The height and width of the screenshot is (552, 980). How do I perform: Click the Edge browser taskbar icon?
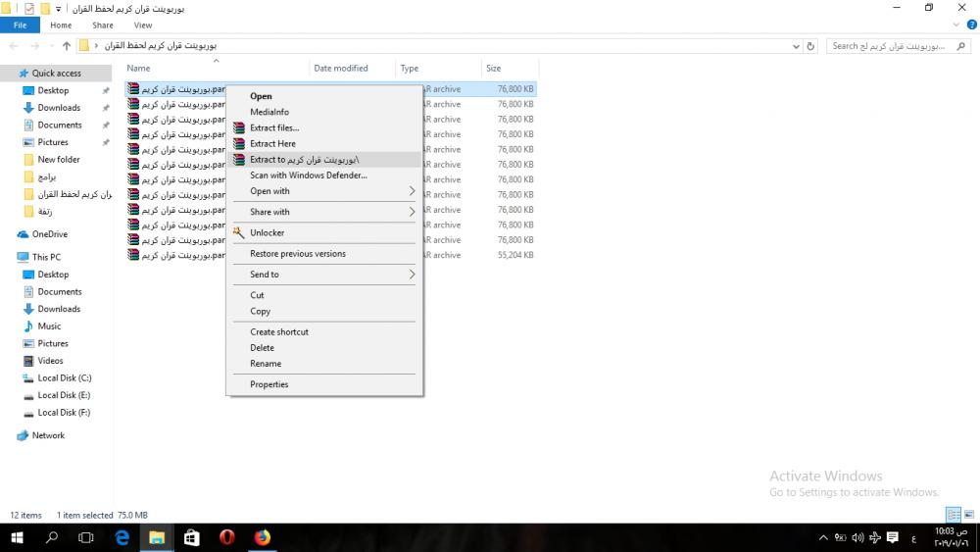(x=122, y=537)
